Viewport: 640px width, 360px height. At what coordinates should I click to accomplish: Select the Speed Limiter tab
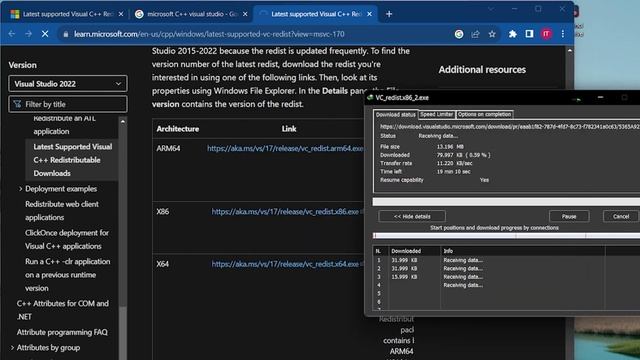436,114
